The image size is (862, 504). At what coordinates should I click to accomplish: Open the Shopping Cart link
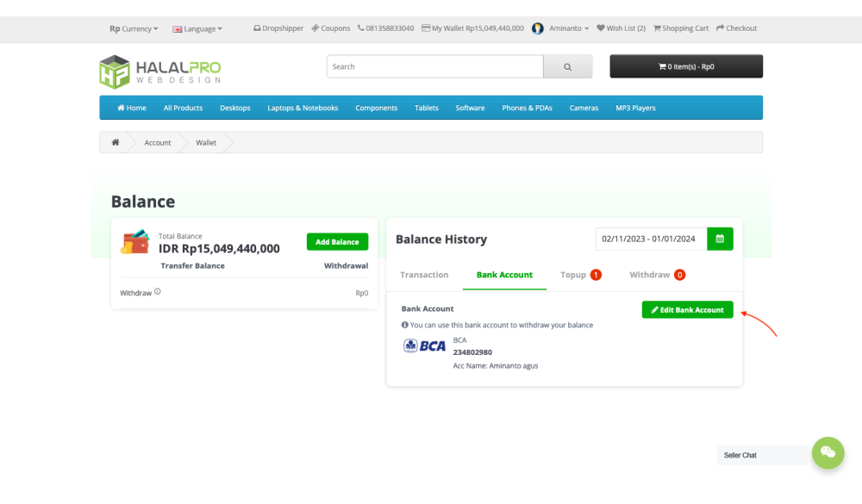coord(681,28)
